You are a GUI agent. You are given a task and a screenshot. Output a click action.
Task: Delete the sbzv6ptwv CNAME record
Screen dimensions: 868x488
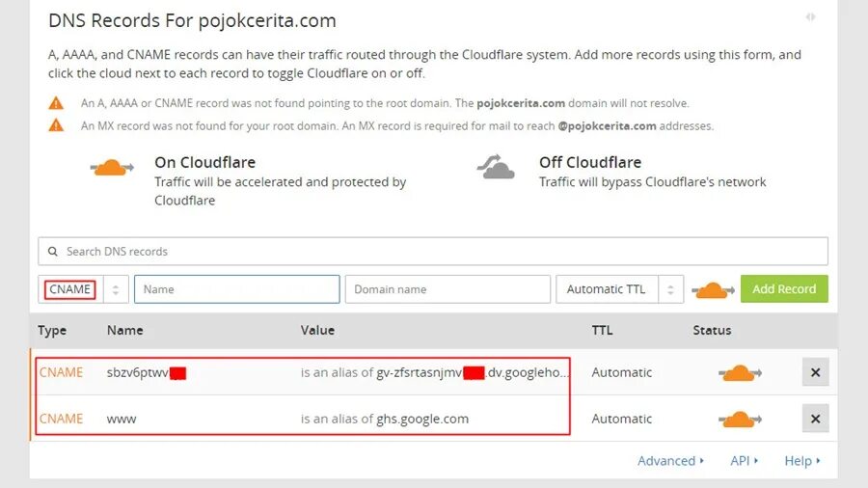pyautogui.click(x=815, y=372)
